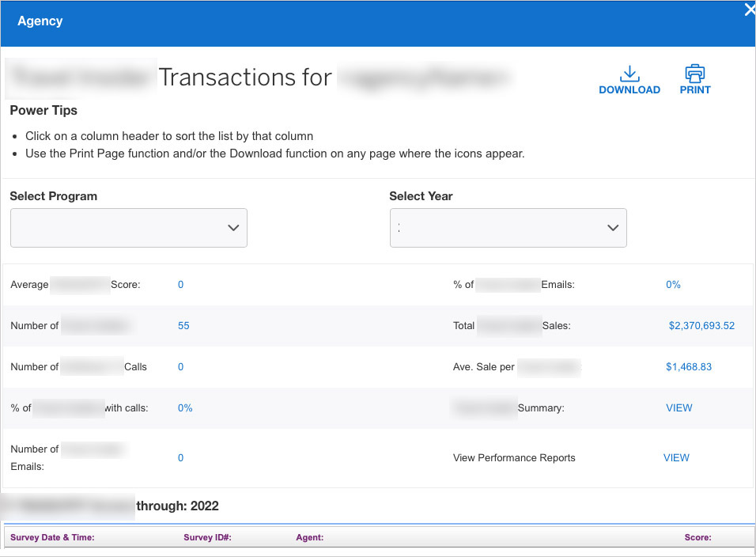Click the average sale amount $1,468.83

pyautogui.click(x=690, y=367)
